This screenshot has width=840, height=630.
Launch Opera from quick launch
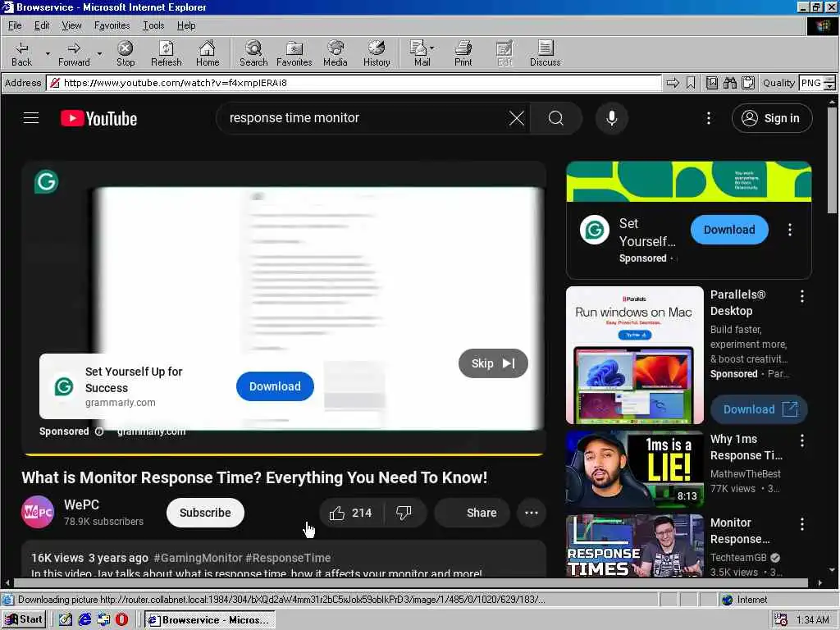(x=121, y=620)
